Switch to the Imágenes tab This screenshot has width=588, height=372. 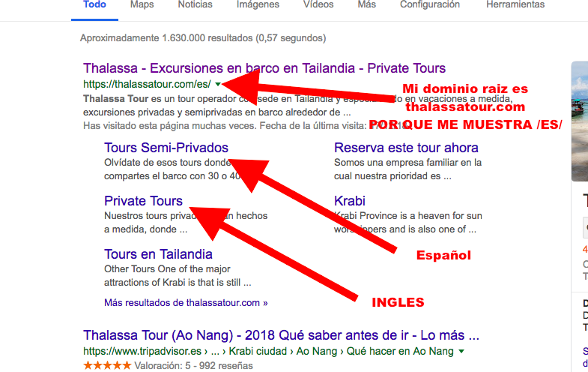258,4
